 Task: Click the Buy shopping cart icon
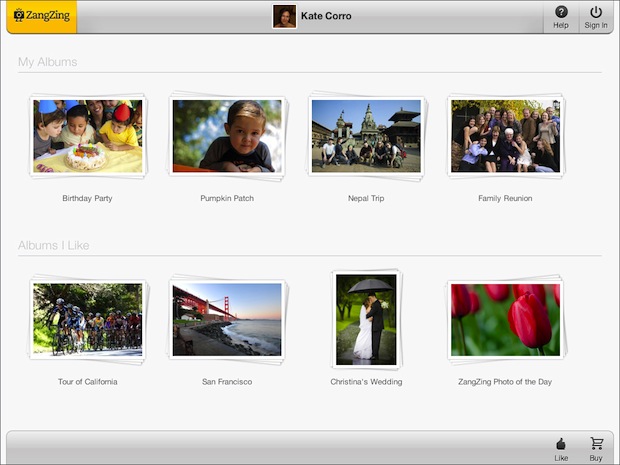pos(596,447)
